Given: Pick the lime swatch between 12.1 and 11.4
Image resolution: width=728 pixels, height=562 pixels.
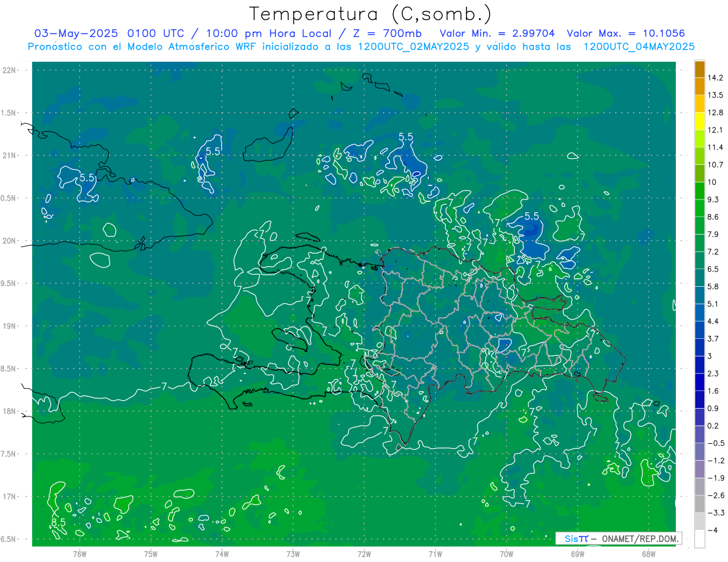Looking at the screenshot, I should (699, 139).
